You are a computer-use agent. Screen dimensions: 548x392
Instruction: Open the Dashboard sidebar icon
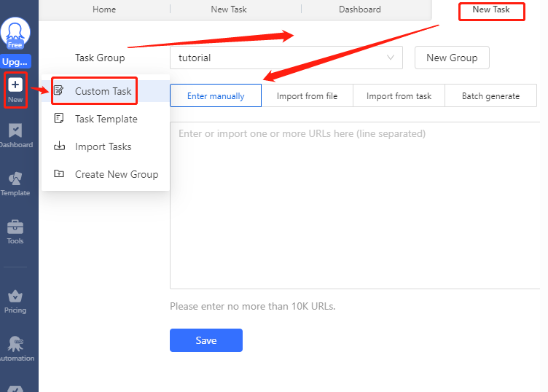click(15, 131)
